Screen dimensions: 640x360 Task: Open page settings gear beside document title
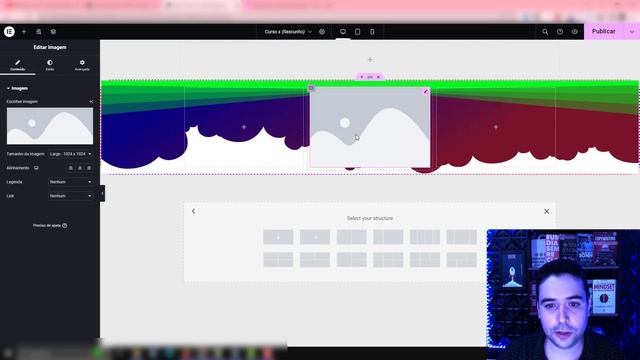(322, 31)
